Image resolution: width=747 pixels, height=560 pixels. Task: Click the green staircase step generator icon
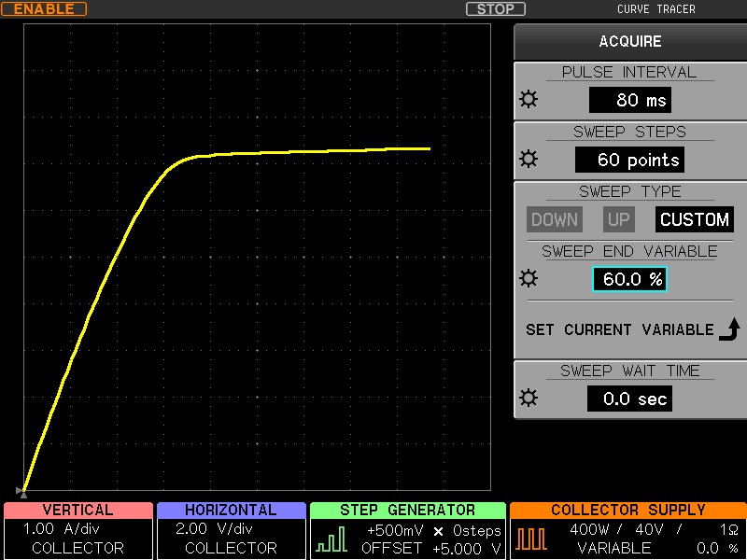[x=332, y=539]
